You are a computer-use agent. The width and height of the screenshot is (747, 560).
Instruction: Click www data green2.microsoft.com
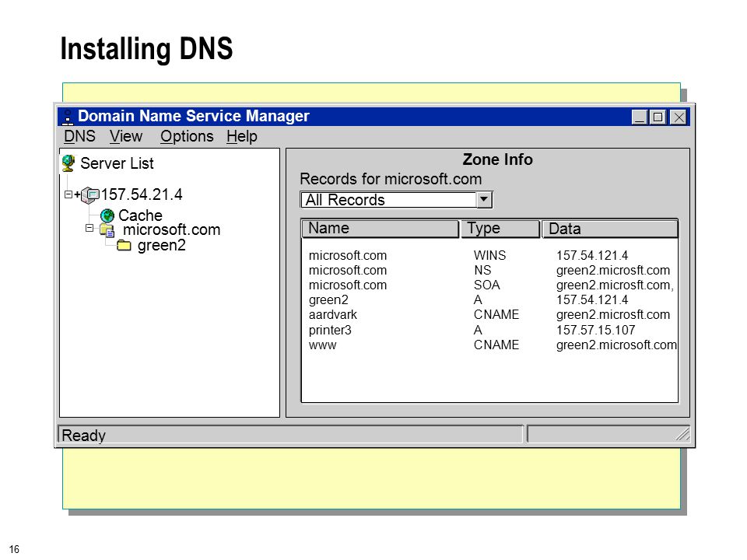[616, 345]
